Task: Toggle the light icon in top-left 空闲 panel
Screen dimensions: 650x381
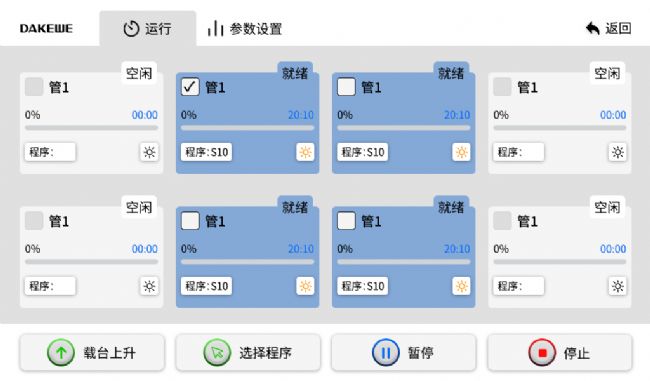Action: pos(149,152)
